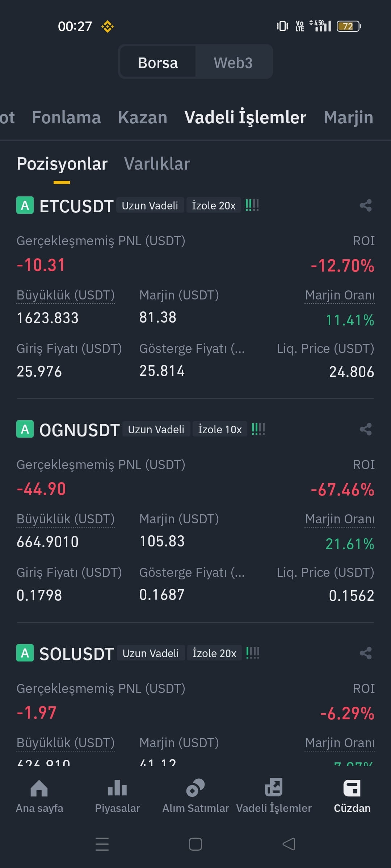The image size is (391, 868).
Task: Open the Marjin tab
Action: pyautogui.click(x=349, y=117)
